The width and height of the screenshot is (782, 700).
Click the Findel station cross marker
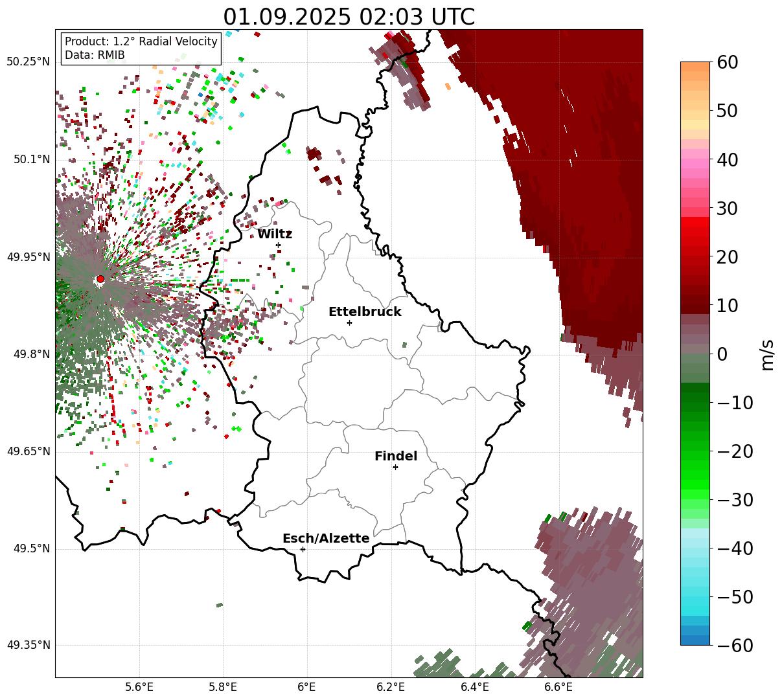point(395,467)
